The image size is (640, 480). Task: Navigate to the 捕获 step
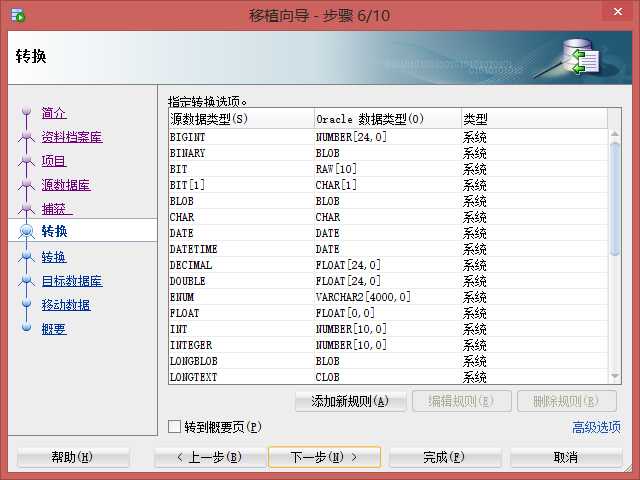point(57,209)
